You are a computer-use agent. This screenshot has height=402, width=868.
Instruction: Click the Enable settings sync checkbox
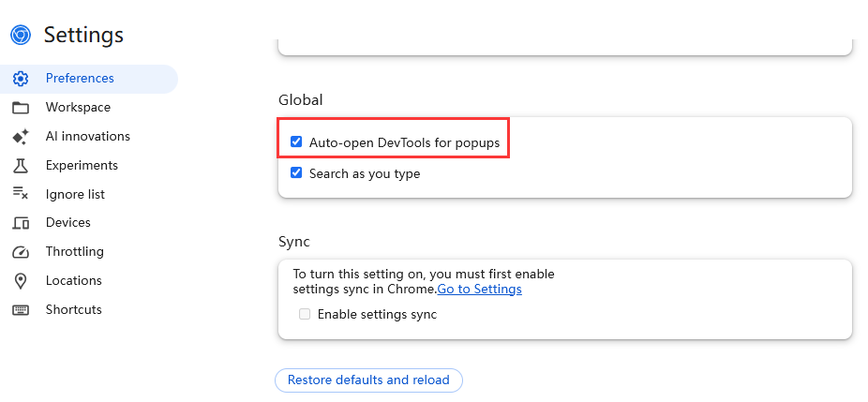pos(305,314)
